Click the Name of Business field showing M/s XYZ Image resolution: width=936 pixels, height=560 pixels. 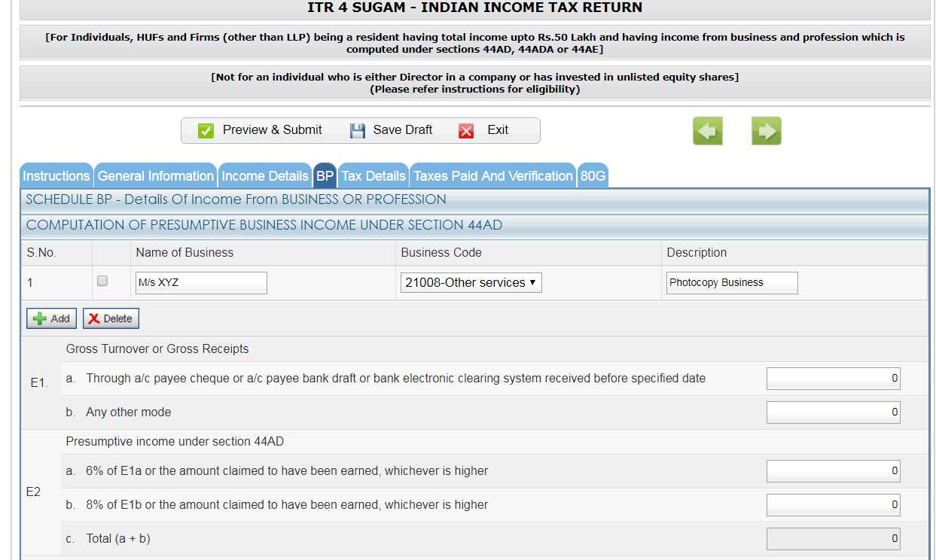(200, 282)
